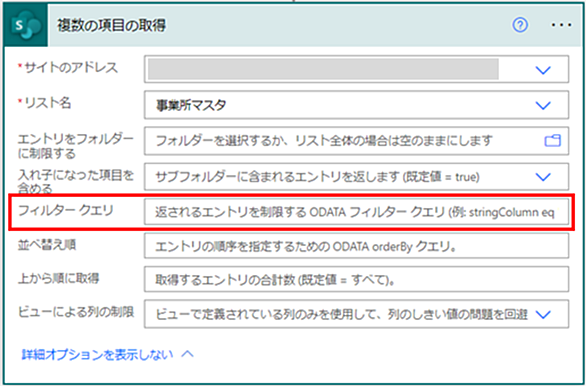Click the リスト名 label
The width and height of the screenshot is (586, 386).
coord(47,102)
